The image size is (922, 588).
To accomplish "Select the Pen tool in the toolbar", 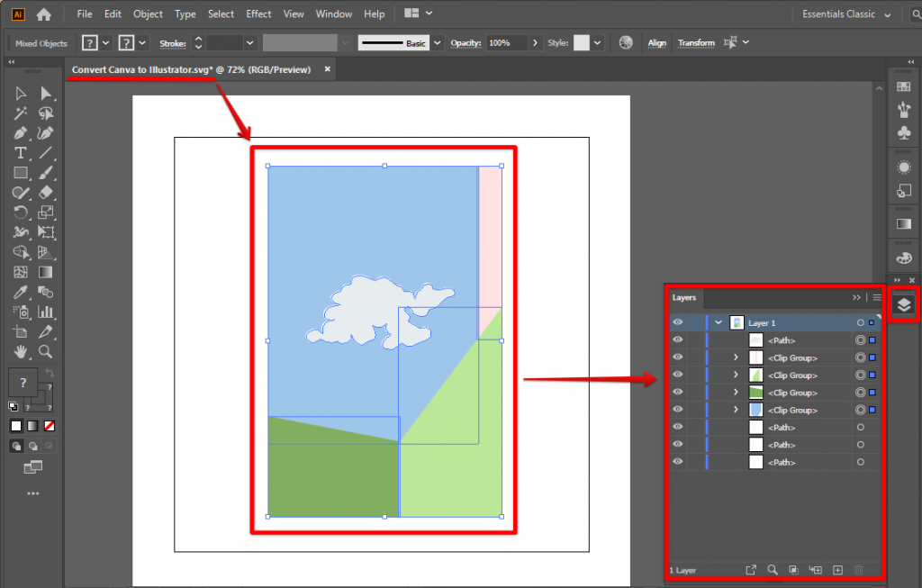I will pos(20,133).
